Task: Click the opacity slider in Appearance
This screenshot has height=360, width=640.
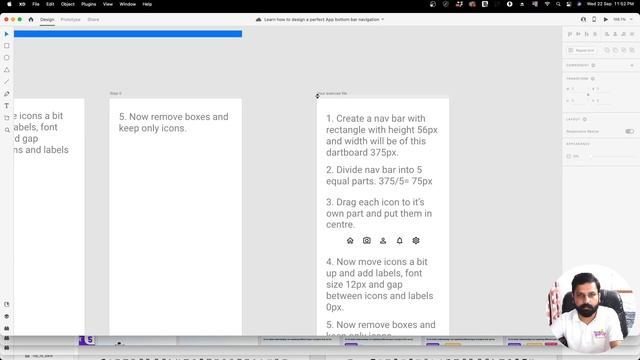Action: [x=612, y=156]
